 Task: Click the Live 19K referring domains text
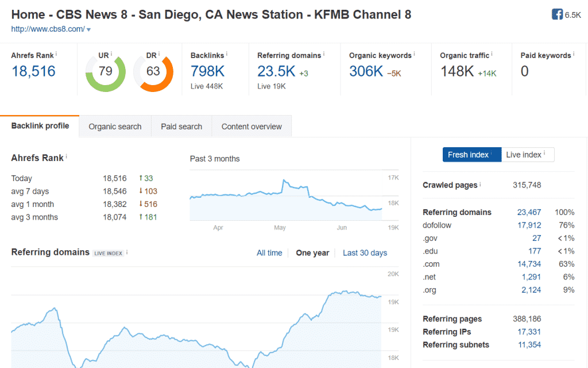[x=272, y=86]
